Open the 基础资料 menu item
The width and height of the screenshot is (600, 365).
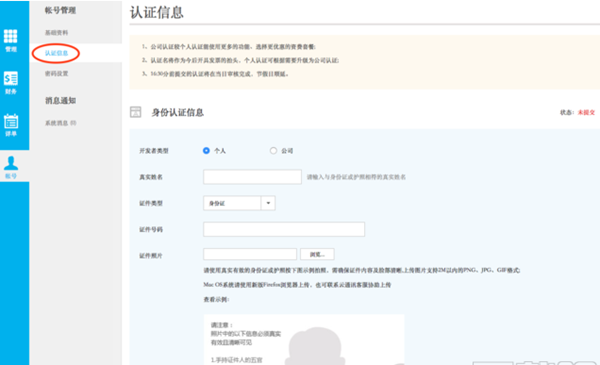[x=57, y=33]
